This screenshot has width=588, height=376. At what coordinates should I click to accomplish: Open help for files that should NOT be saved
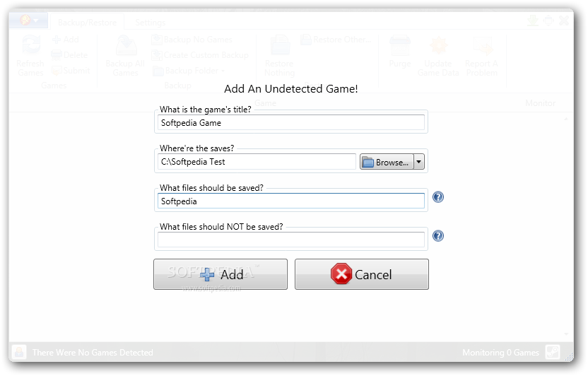438,236
